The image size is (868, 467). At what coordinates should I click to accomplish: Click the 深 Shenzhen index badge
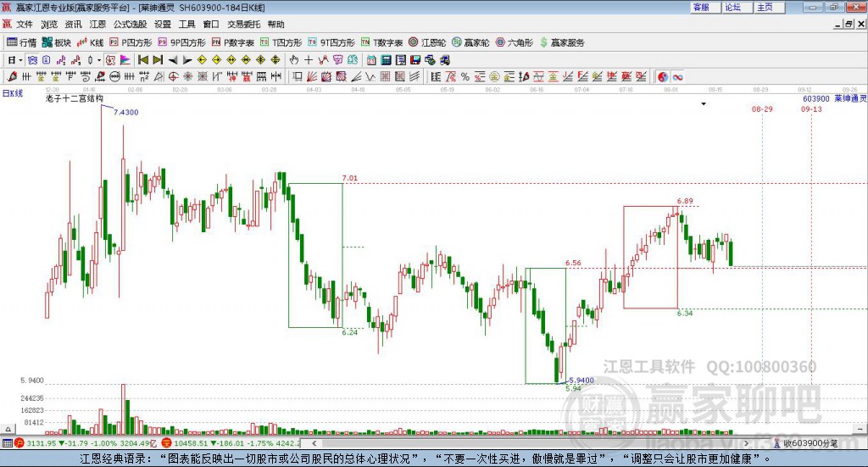pyautogui.click(x=167, y=442)
